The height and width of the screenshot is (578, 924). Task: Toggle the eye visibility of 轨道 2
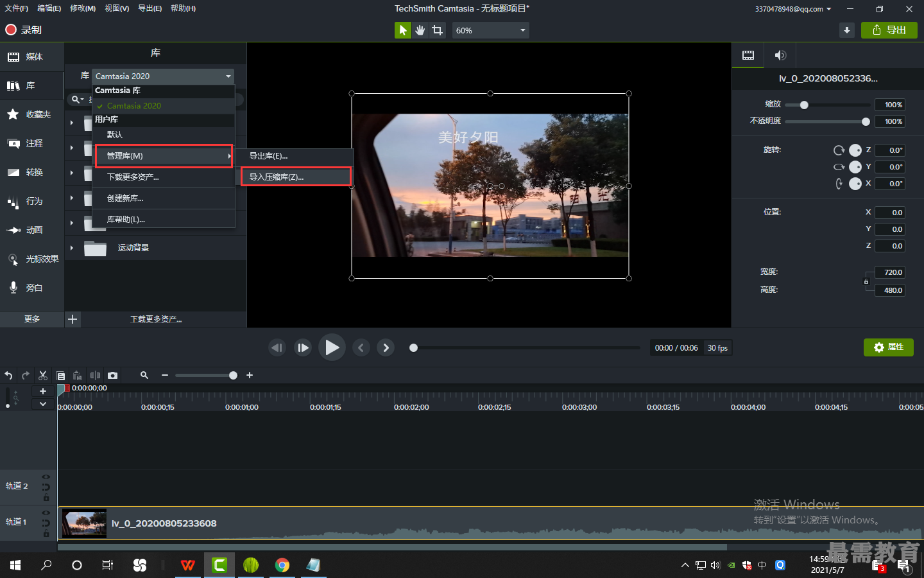pyautogui.click(x=46, y=477)
